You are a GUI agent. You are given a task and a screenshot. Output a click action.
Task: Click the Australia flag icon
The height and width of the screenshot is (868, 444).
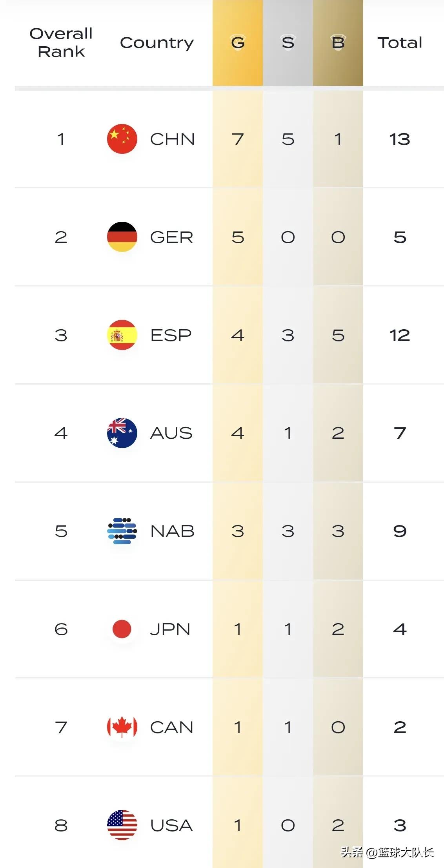122,433
